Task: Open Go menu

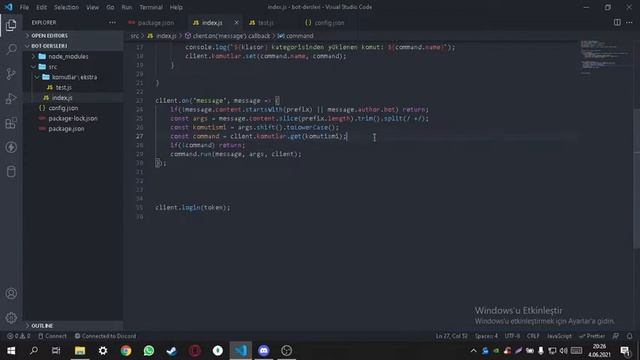Action: pos(110,7)
